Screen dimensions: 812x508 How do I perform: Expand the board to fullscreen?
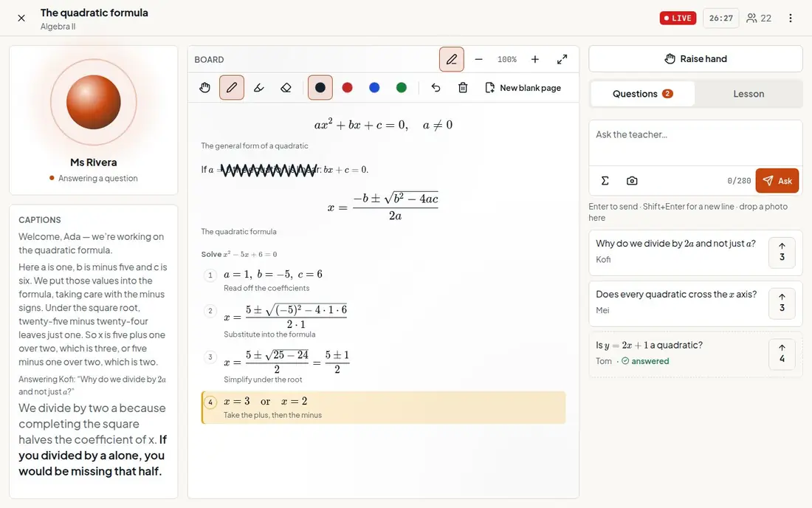(562, 60)
